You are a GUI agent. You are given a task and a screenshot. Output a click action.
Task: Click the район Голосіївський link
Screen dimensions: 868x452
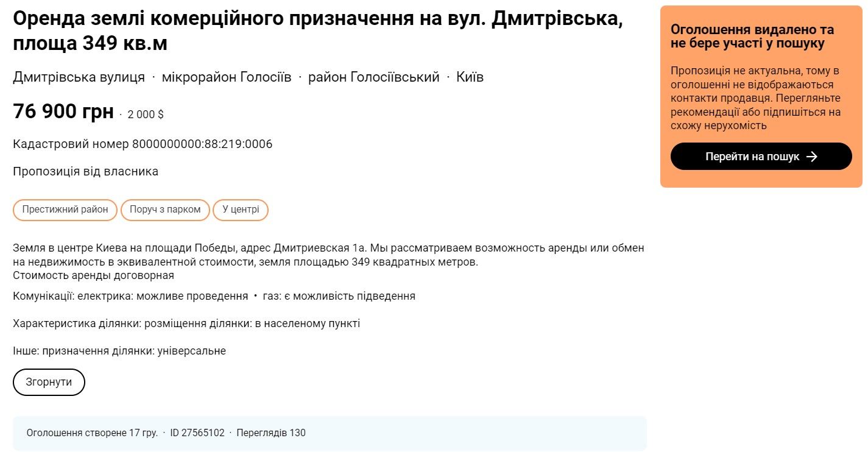pos(375,77)
